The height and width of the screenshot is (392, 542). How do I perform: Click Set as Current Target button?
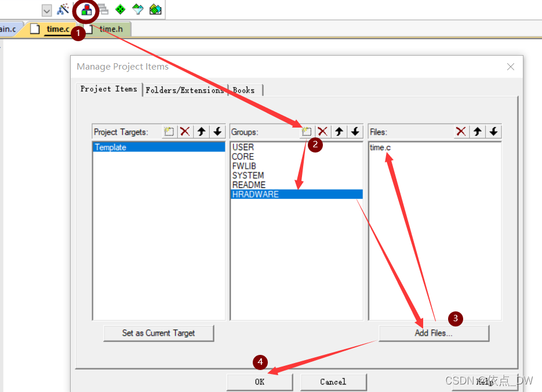pos(159,333)
